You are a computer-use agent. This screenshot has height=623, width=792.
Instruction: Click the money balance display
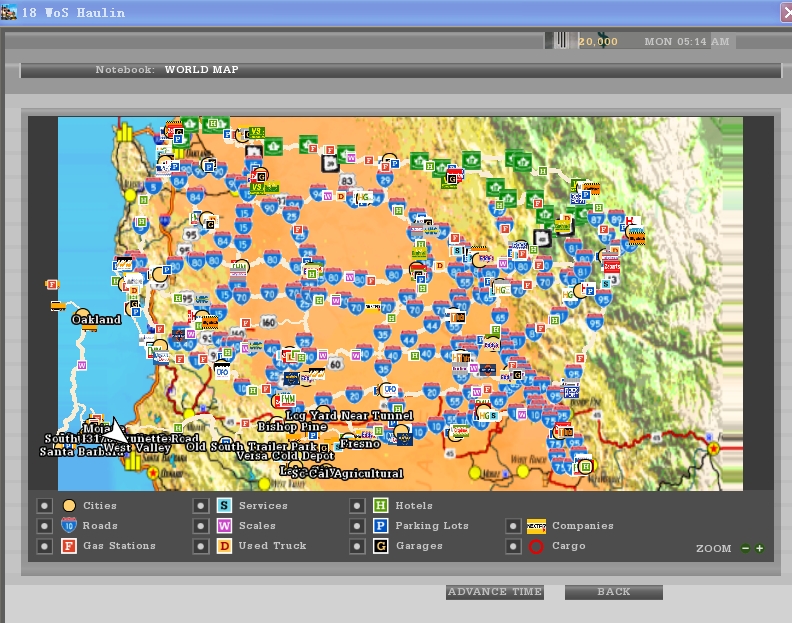598,41
